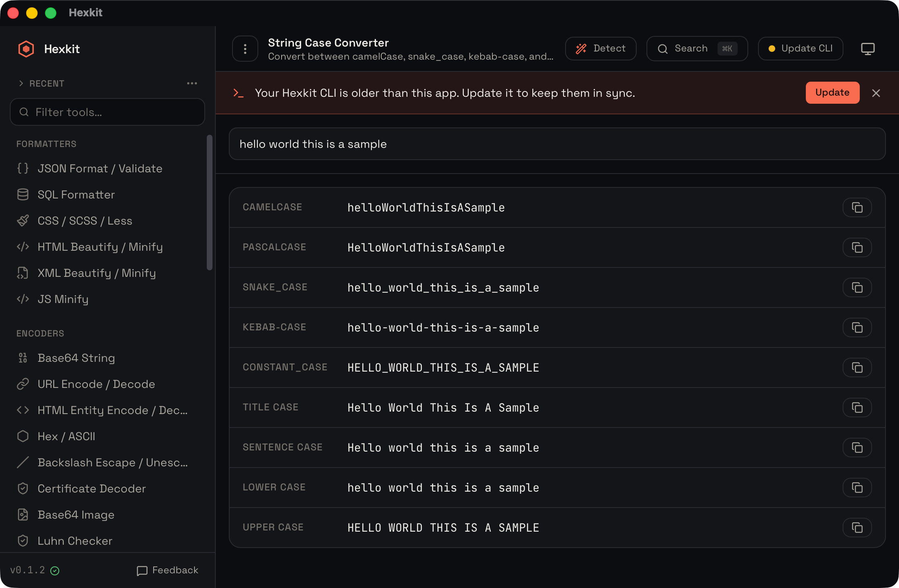Click the Update CLI header button
The width and height of the screenshot is (899, 588).
[x=801, y=49]
